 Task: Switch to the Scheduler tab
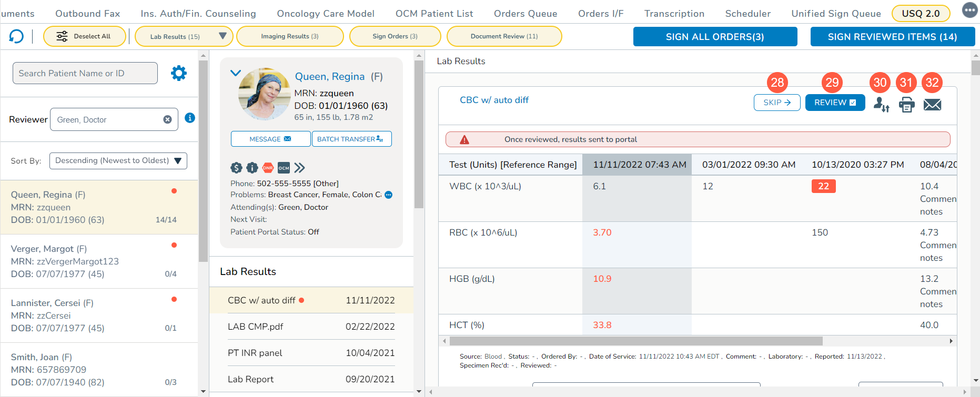click(747, 14)
